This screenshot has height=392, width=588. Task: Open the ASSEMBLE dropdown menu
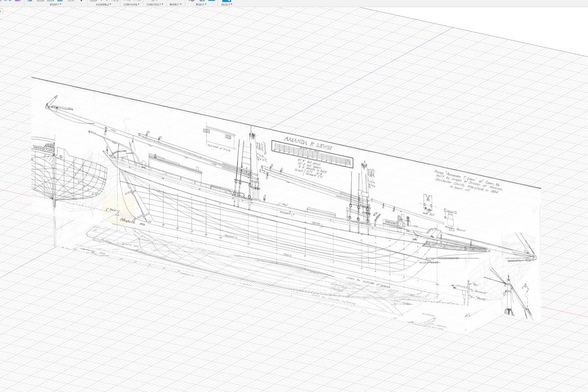103,4
